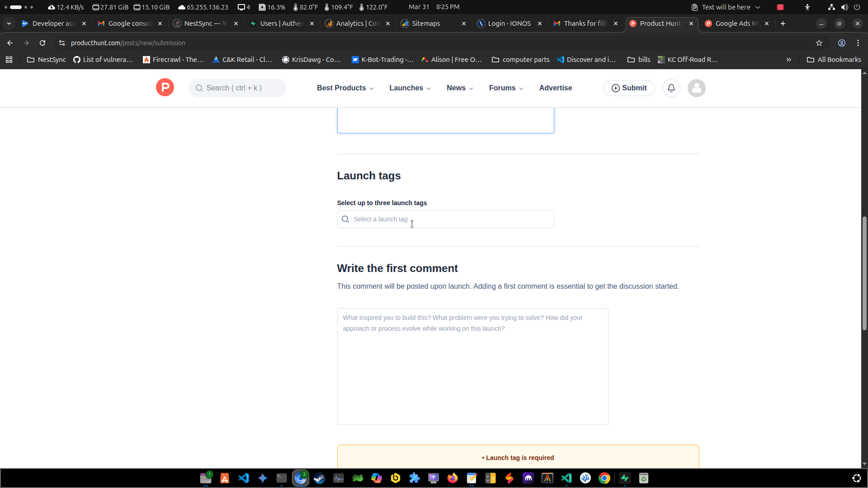Screen dimensions: 868x488
Task: Open the Advertise link
Action: [556, 88]
